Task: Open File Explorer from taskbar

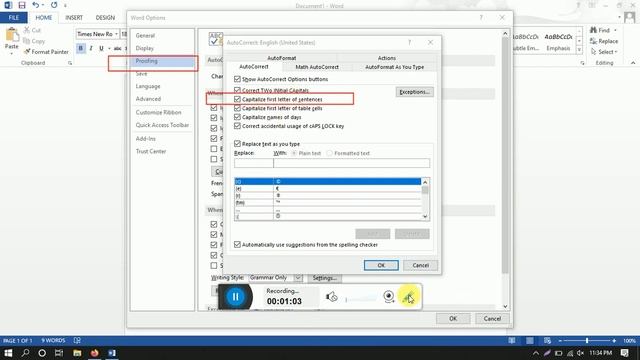Action: coord(77,353)
